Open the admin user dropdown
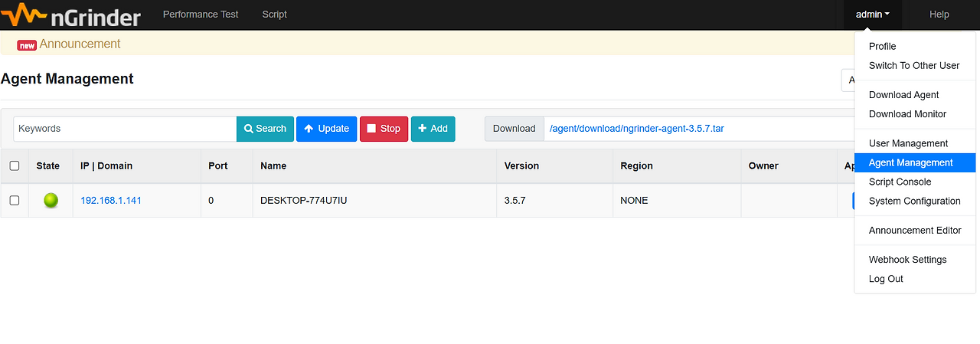The image size is (980, 344). (x=873, y=15)
